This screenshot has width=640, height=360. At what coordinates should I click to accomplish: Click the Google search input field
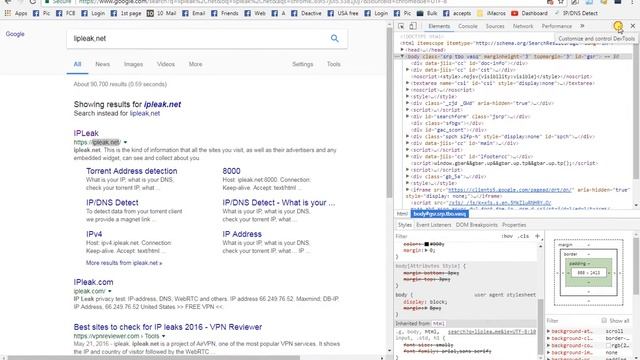198,38
